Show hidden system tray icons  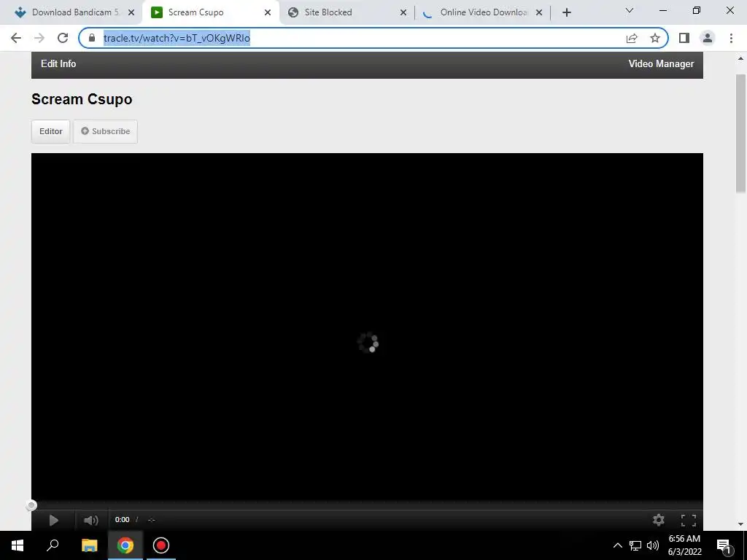coord(617,545)
